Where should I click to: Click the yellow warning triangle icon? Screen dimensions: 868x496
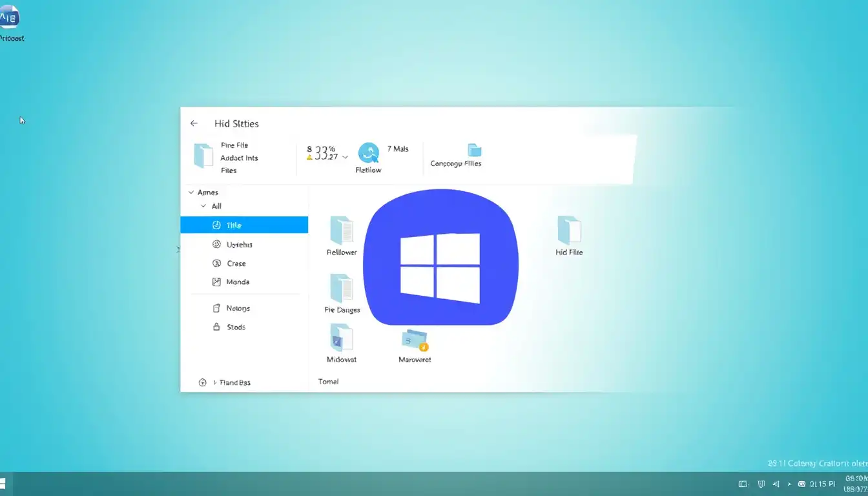[309, 157]
